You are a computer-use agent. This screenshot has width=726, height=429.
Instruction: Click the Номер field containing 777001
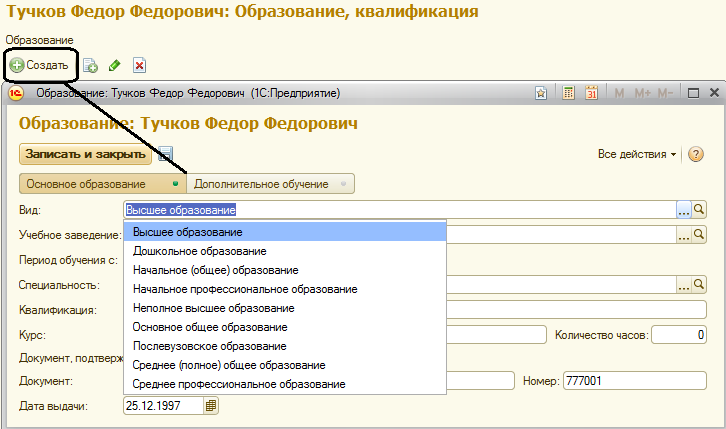pos(635,381)
